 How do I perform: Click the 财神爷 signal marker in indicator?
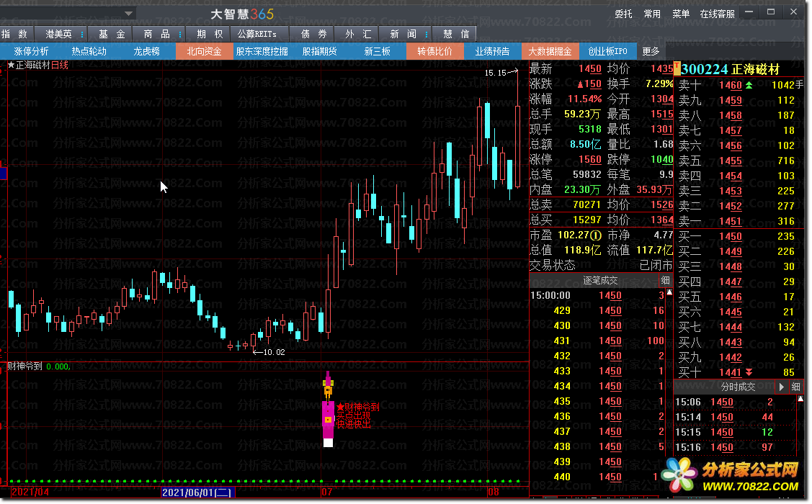coord(328,409)
